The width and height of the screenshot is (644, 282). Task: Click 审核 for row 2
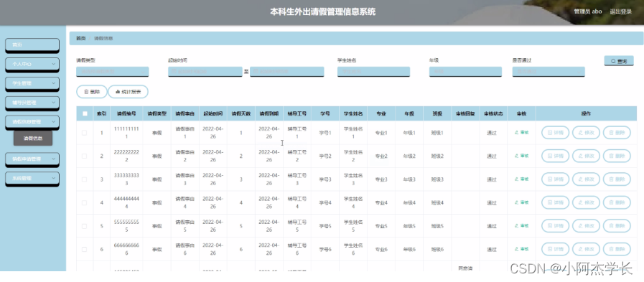(x=522, y=156)
